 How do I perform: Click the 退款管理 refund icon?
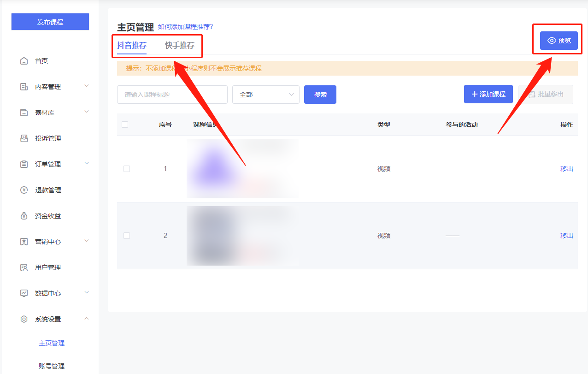tap(24, 190)
